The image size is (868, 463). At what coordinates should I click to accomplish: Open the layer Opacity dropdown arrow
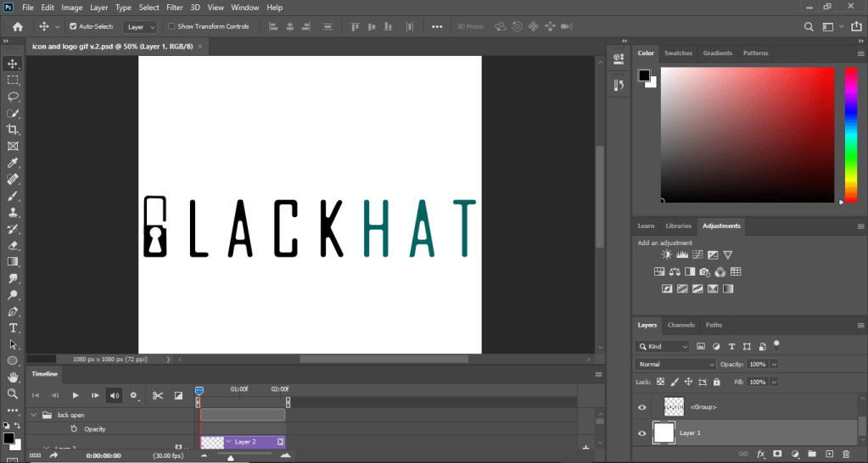(774, 365)
